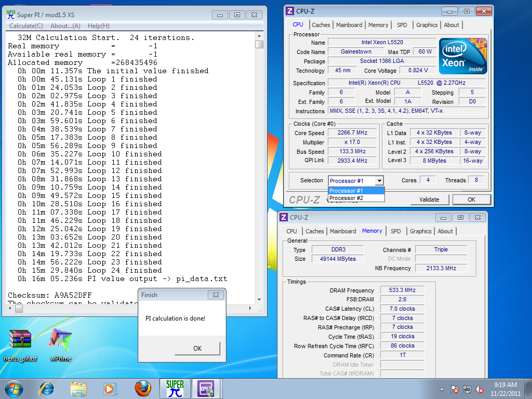
Task: Minimize the lower CPU-Z window
Action: [x=443, y=218]
